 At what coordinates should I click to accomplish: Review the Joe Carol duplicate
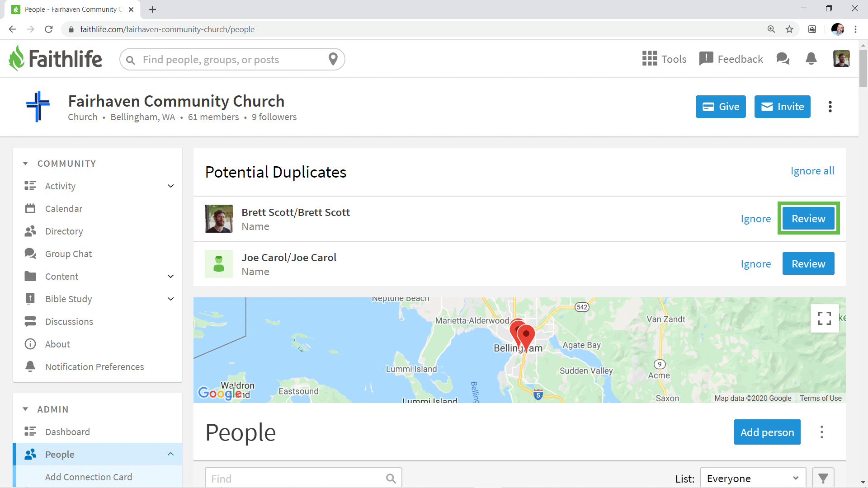808,264
